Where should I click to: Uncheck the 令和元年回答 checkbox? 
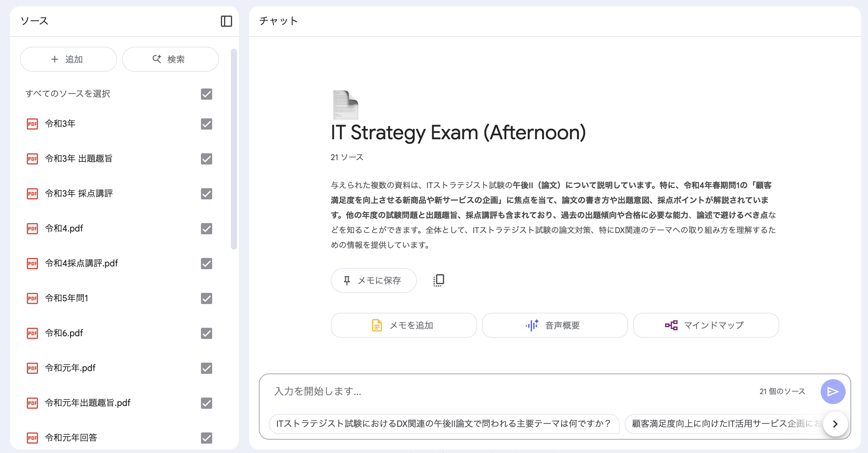[207, 438]
